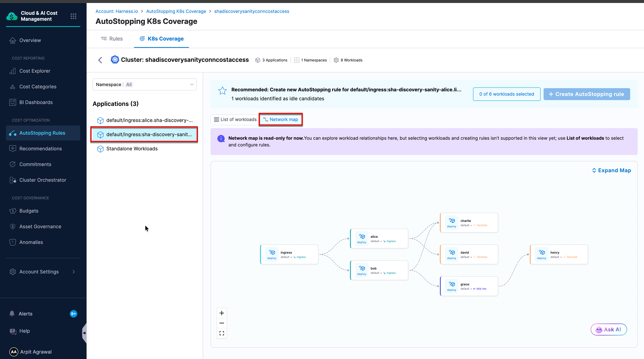The width and height of the screenshot is (644, 359).
Task: Zoom out on the network map
Action: coord(222,323)
